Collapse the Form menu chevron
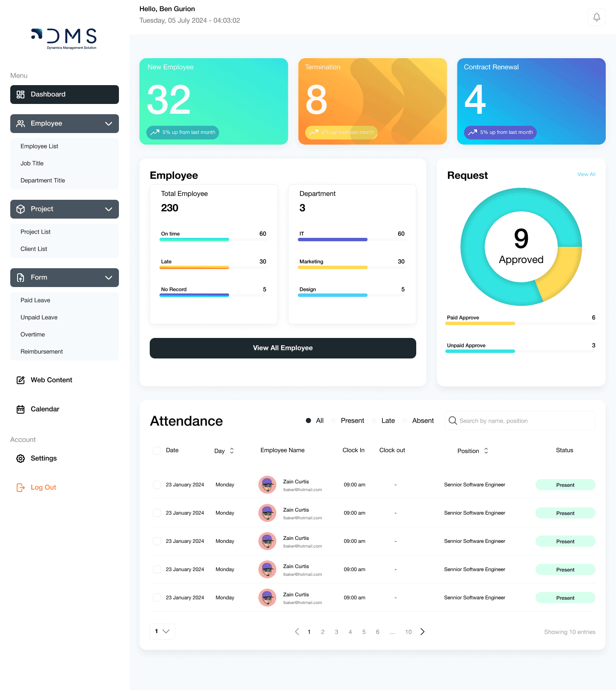The width and height of the screenshot is (616, 690). tap(109, 278)
